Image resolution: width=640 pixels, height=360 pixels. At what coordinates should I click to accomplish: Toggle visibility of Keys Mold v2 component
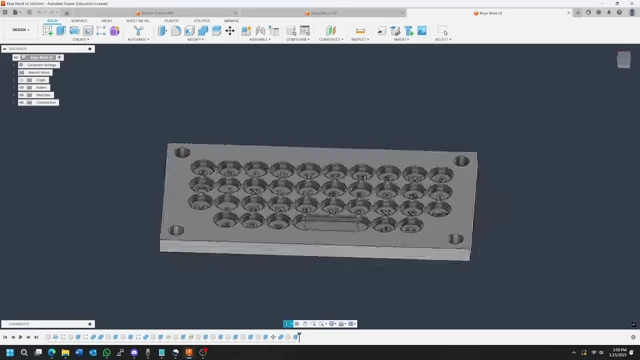tap(16, 58)
